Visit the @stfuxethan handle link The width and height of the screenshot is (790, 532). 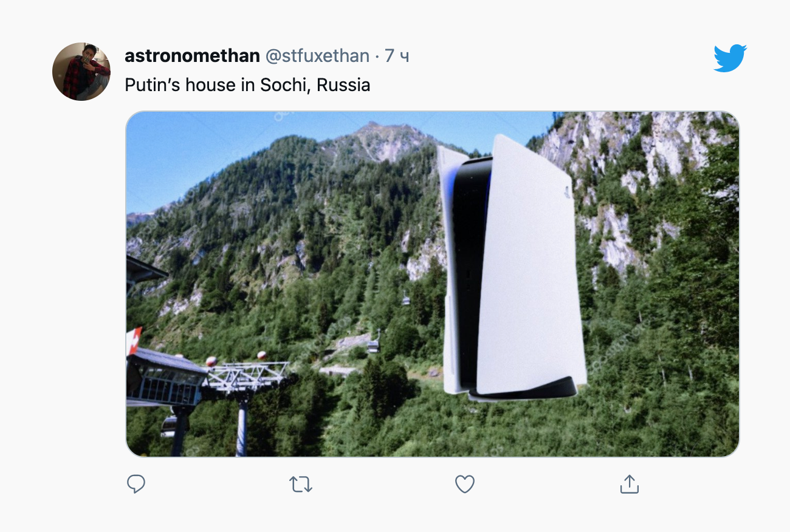coord(317,56)
